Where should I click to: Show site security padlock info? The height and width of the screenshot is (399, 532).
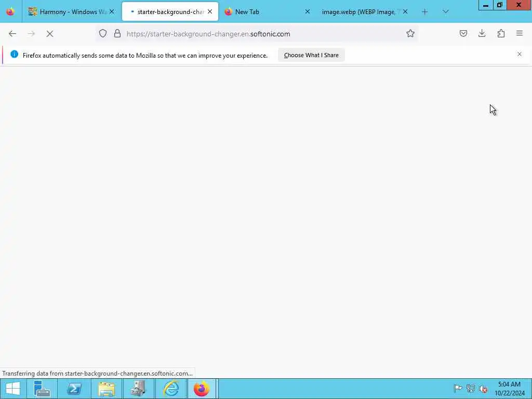point(117,33)
